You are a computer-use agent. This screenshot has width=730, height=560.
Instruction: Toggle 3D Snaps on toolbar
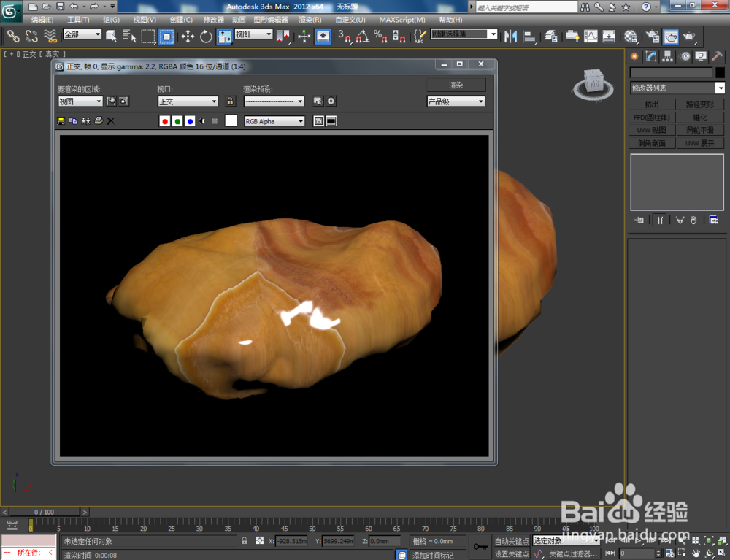pyautogui.click(x=345, y=37)
